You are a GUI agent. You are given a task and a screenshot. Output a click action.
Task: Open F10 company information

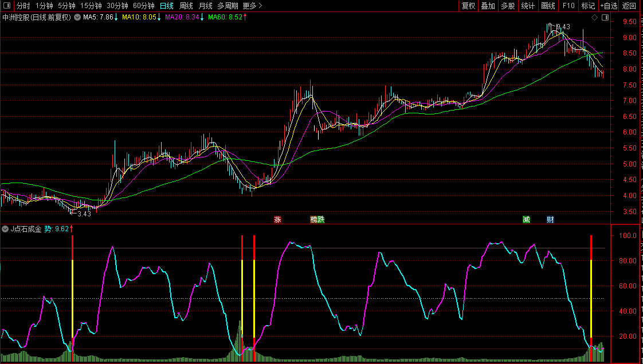click(x=568, y=6)
